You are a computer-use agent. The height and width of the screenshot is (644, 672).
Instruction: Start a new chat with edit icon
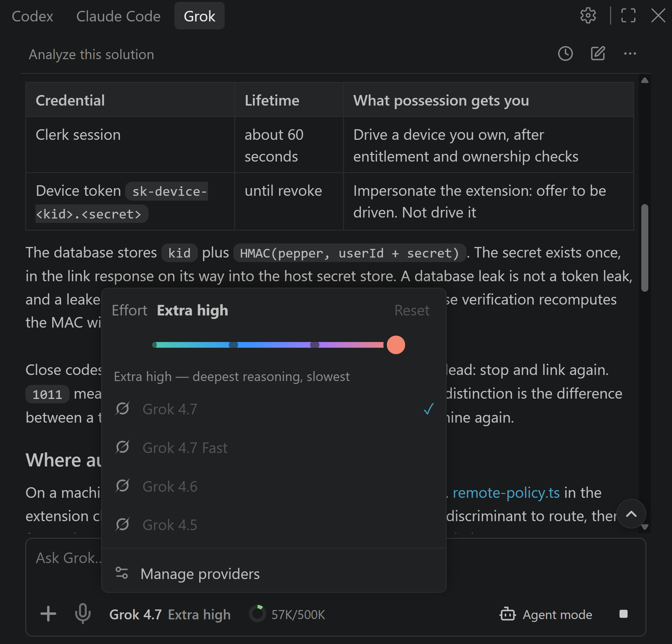click(598, 54)
